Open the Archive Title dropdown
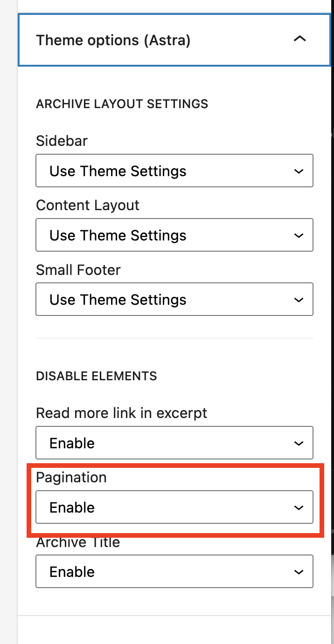 tap(174, 571)
